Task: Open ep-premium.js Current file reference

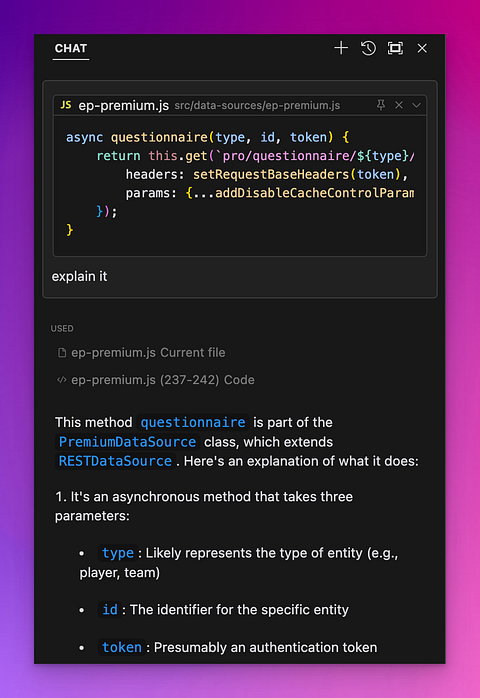Action: coord(148,353)
